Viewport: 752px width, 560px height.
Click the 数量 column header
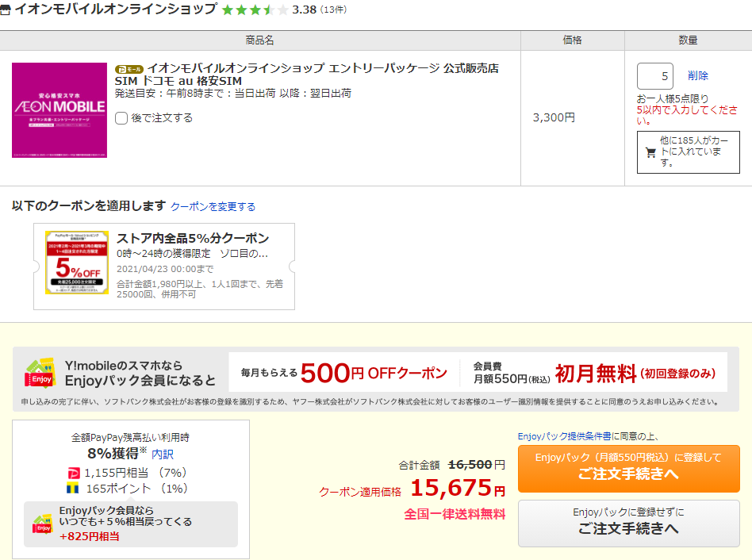688,40
